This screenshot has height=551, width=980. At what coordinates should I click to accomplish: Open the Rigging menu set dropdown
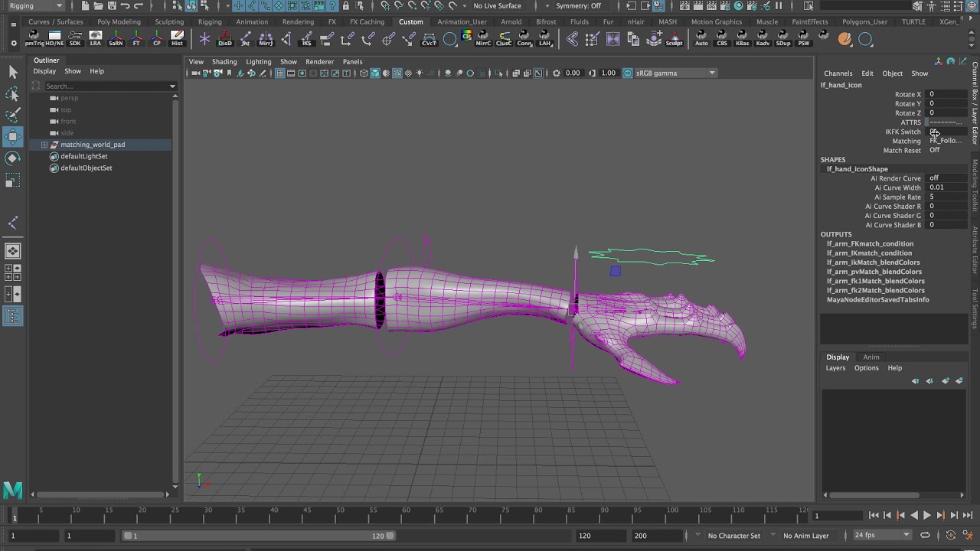click(x=35, y=6)
